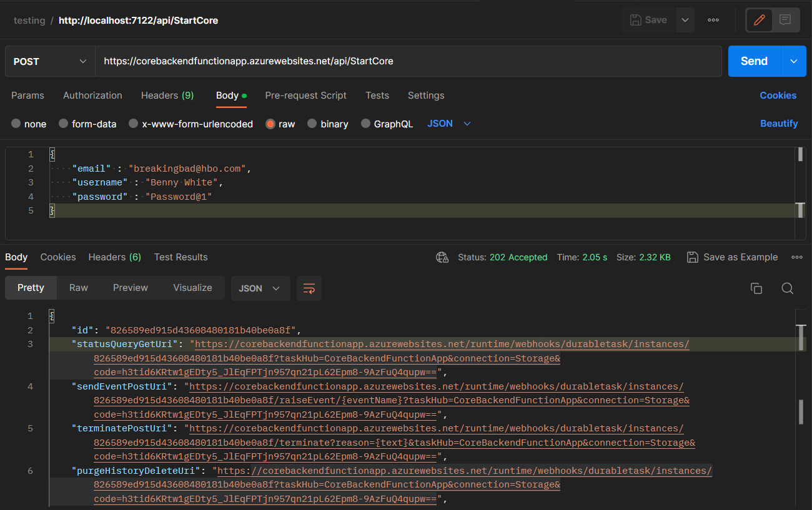Select the GraphQL body type
Image resolution: width=812 pixels, height=510 pixels.
point(387,124)
